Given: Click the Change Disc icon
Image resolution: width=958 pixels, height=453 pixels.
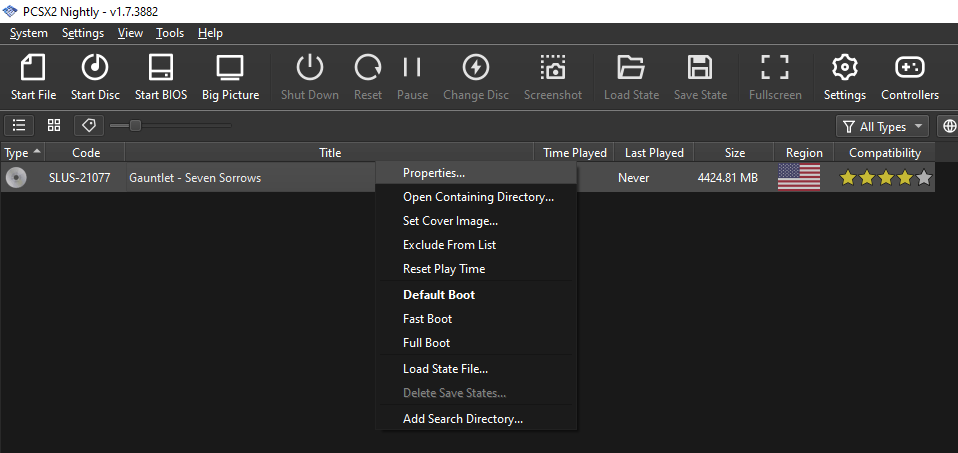Looking at the screenshot, I should coord(476,67).
